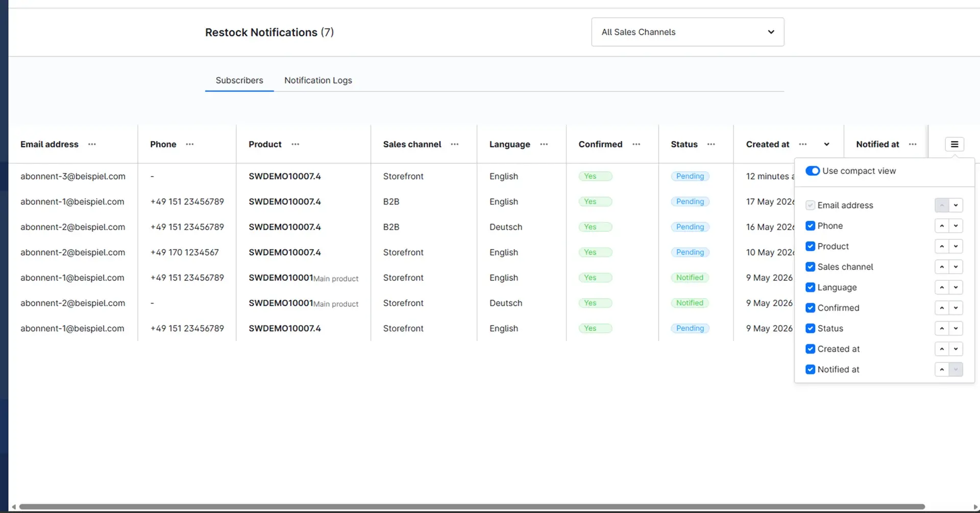Click the Status column header label
Viewport: 980px width, 513px height.
[684, 144]
